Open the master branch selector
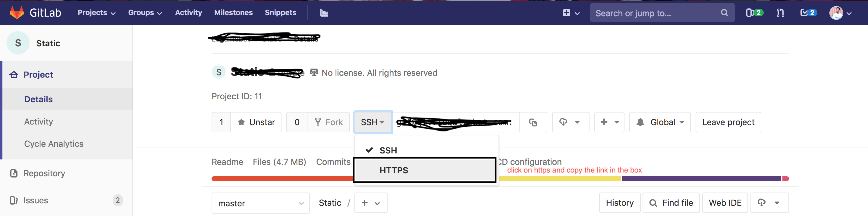The image size is (868, 216). tap(260, 203)
